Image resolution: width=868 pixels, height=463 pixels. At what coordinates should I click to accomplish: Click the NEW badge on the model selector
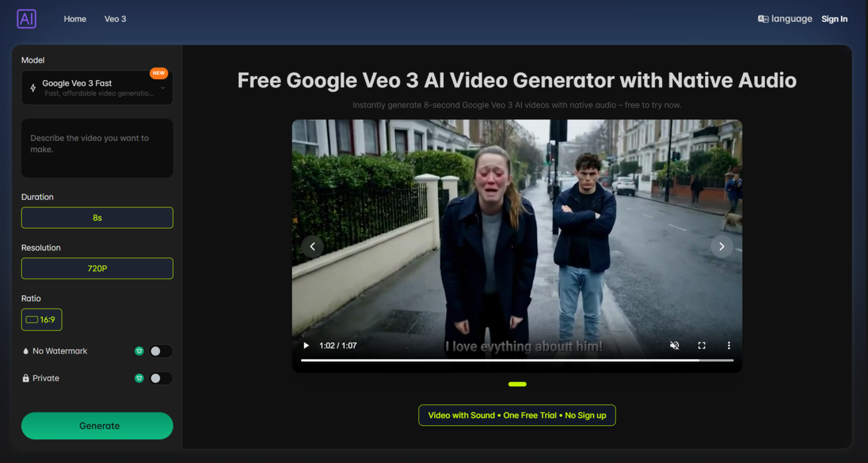159,73
